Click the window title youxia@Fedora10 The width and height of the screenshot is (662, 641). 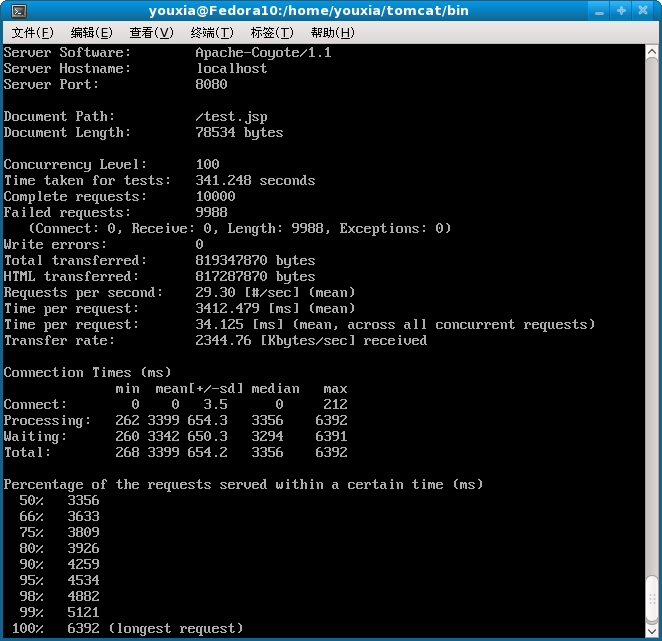click(x=309, y=11)
